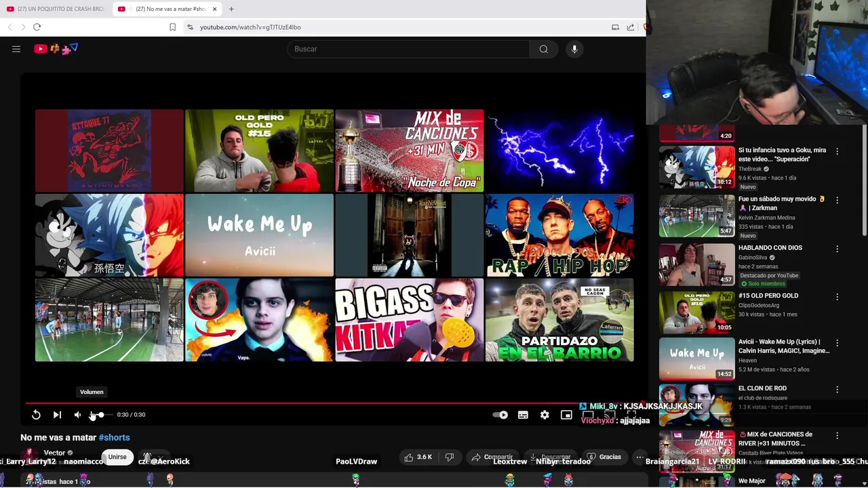Open the blue lightning end-screen thumbnail
This screenshot has height=488, width=868.
[559, 150]
